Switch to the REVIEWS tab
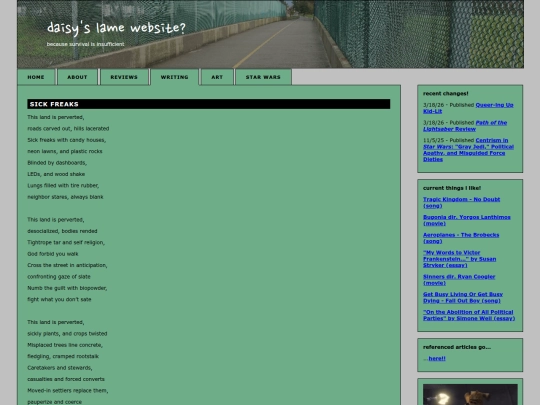Screen dimensions: 540x405 click(124, 77)
